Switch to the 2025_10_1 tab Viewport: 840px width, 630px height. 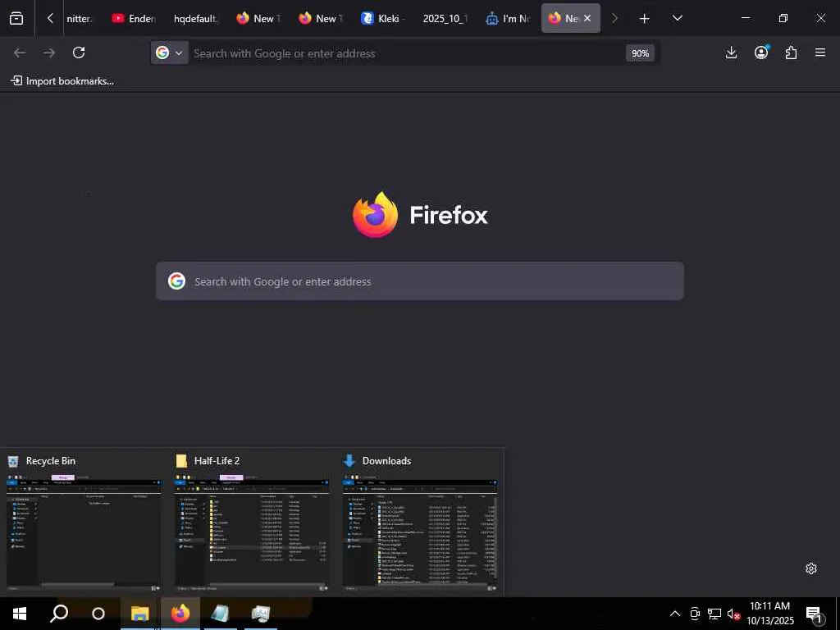pyautogui.click(x=445, y=18)
